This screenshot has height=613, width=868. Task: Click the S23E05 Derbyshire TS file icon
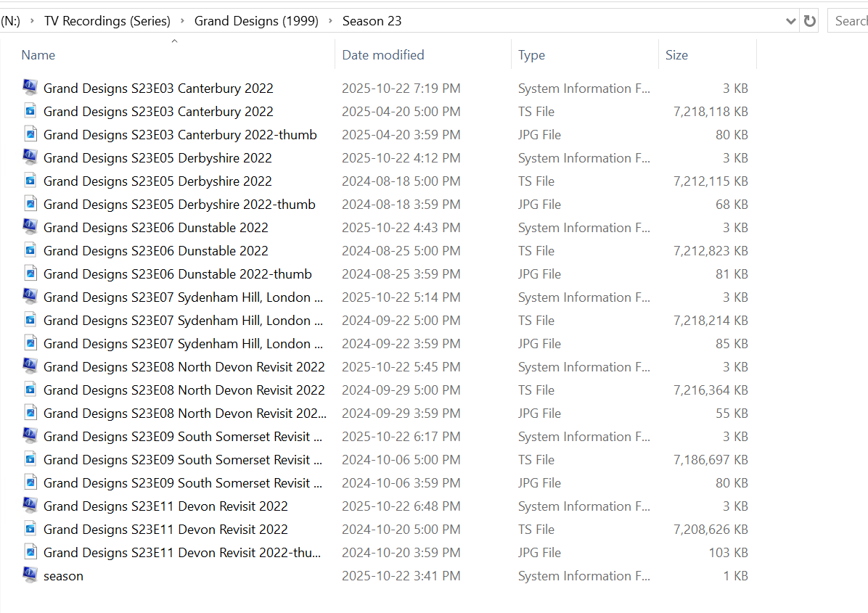30,181
